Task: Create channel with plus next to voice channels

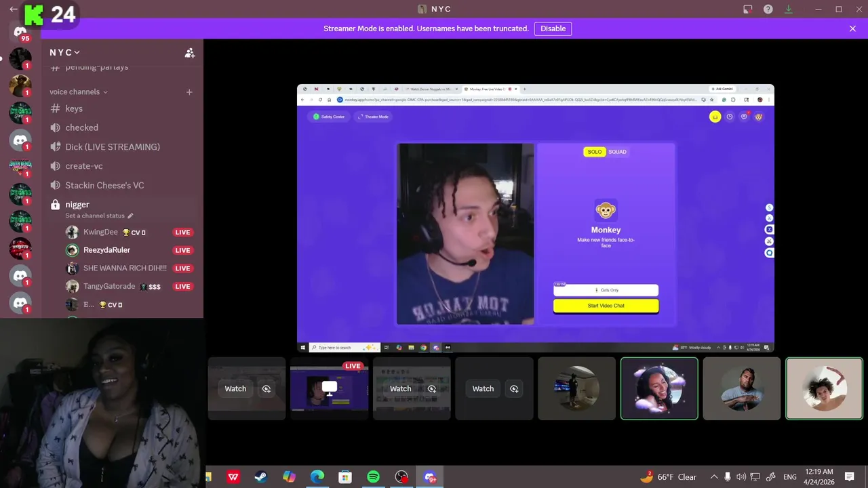Action: [189, 92]
